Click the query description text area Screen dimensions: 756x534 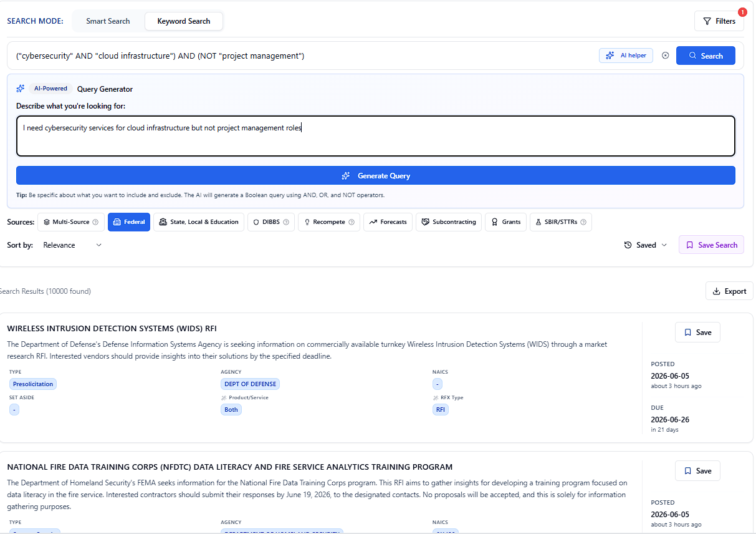376,136
